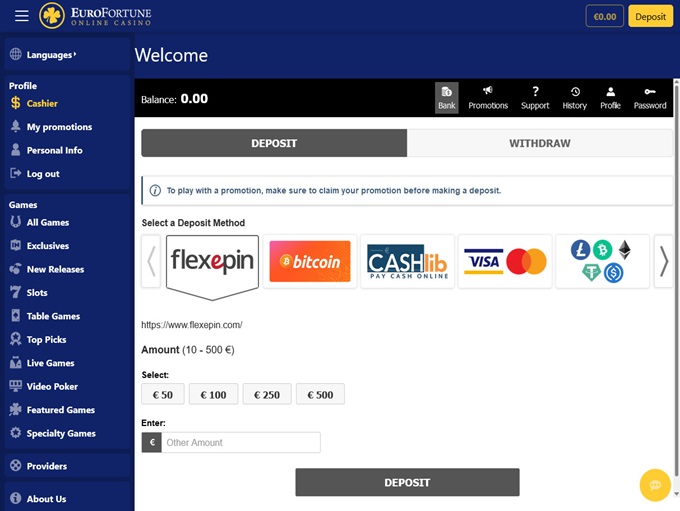Select the Bank icon in cashier toolbar
This screenshot has width=680, height=511.
pyautogui.click(x=446, y=98)
